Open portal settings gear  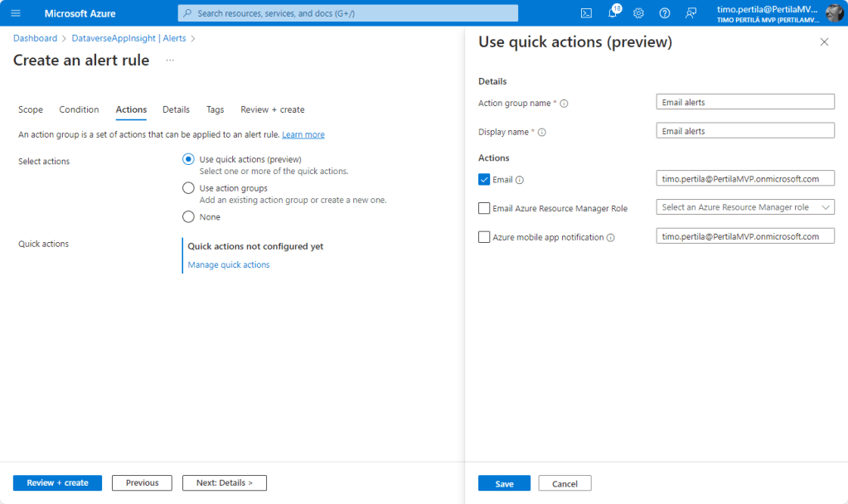(x=638, y=13)
